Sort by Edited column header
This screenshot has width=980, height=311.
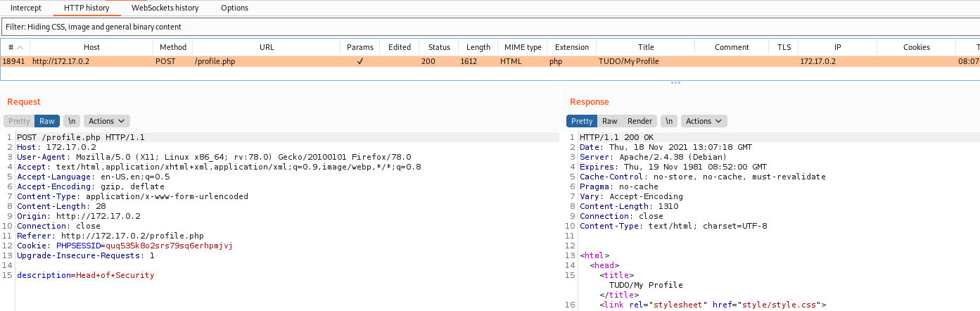click(399, 47)
